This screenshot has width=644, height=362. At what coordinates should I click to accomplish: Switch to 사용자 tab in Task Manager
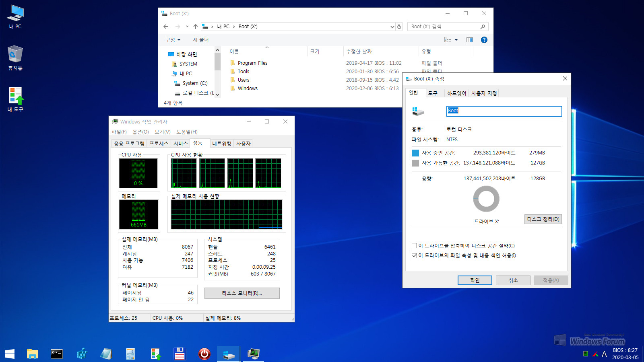click(244, 144)
